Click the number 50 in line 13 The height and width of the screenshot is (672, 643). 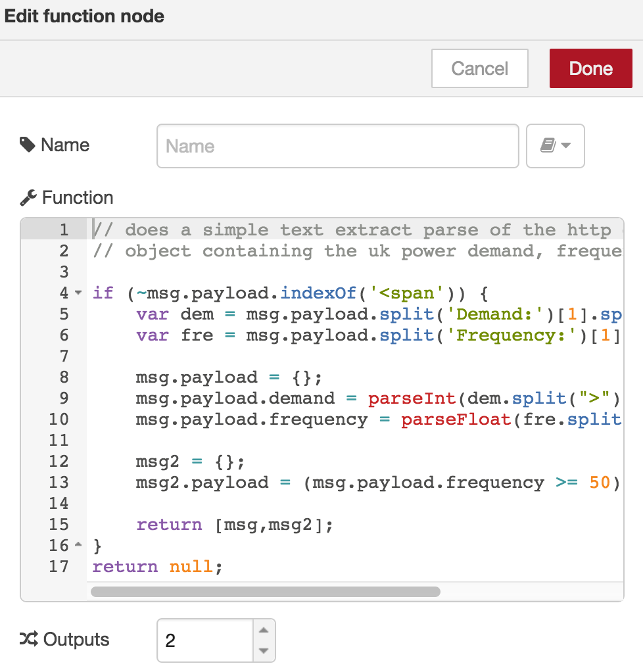coord(600,483)
